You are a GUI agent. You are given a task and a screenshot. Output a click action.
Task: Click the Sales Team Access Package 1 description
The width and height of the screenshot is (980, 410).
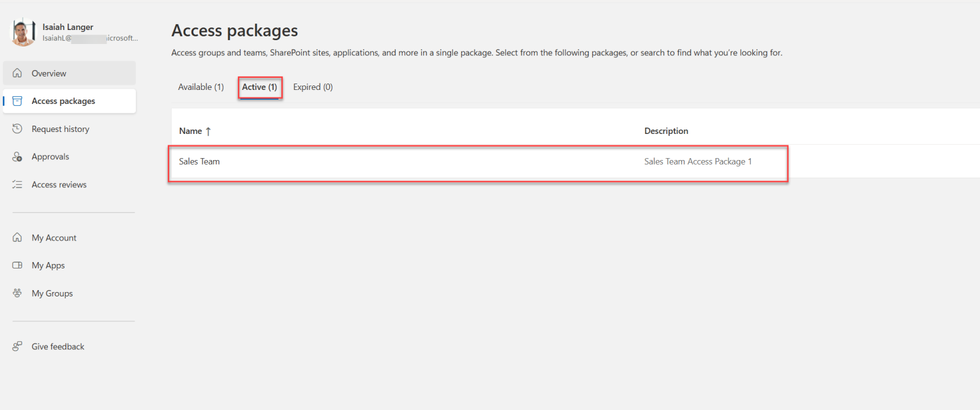[x=697, y=161]
